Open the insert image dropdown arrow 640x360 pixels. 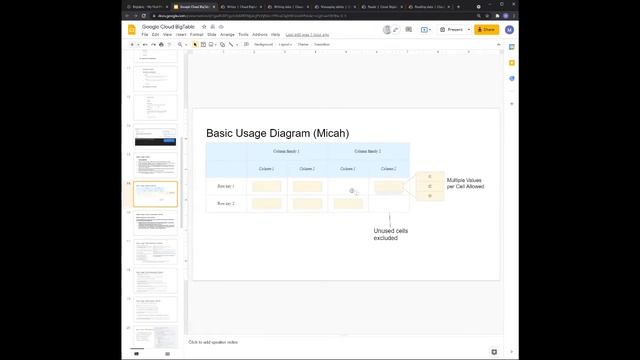tap(216, 44)
